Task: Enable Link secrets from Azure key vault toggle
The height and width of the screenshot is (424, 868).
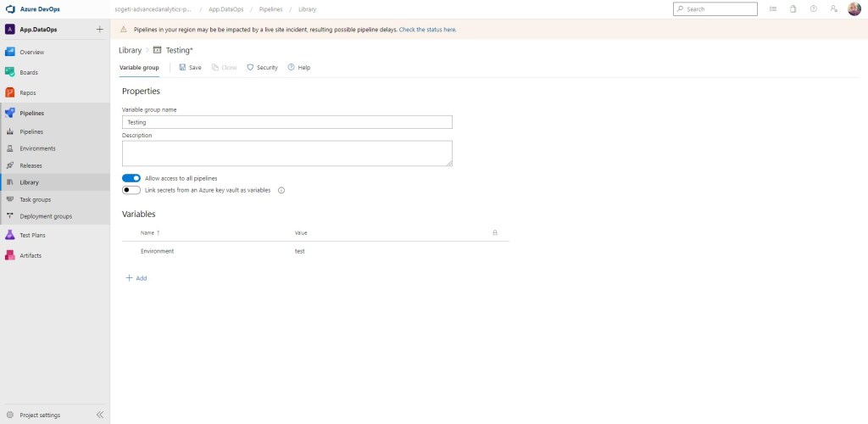Action: point(131,190)
